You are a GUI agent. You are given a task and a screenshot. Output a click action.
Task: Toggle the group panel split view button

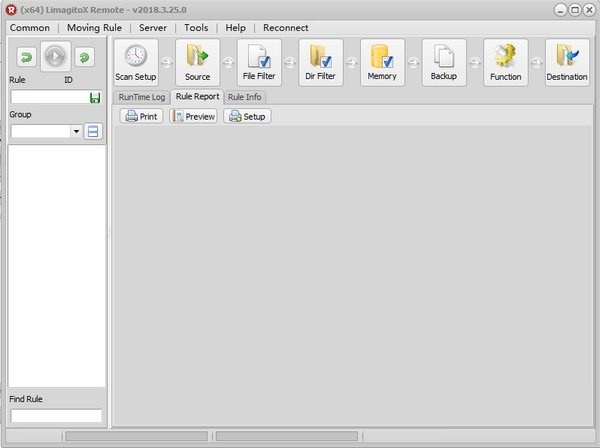tap(93, 131)
